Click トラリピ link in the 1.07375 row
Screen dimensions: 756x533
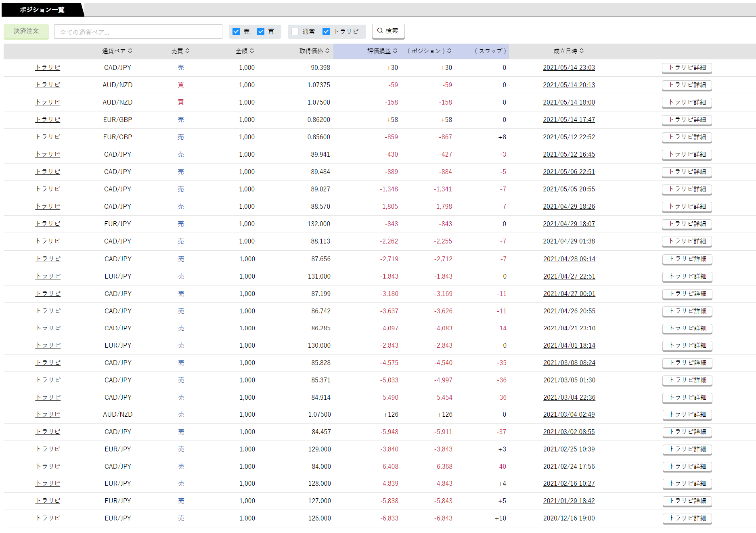point(48,85)
